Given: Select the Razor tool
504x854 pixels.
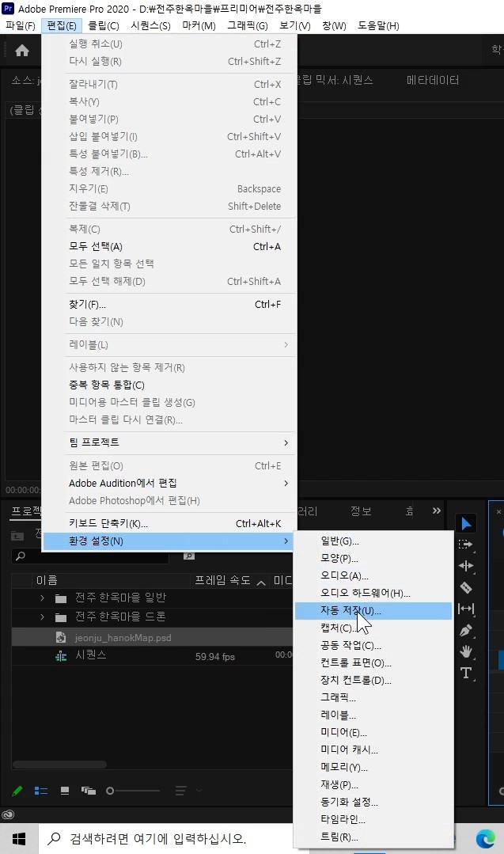Looking at the screenshot, I should tap(466, 587).
